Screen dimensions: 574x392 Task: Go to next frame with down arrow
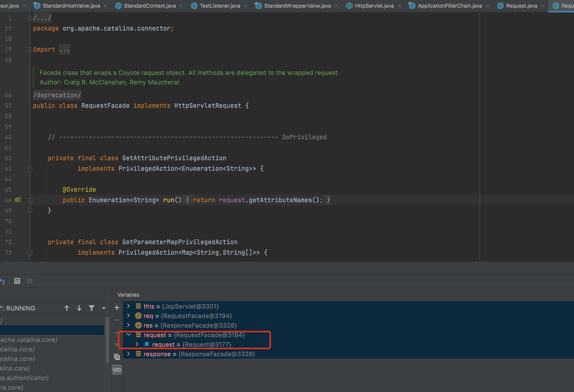point(79,308)
